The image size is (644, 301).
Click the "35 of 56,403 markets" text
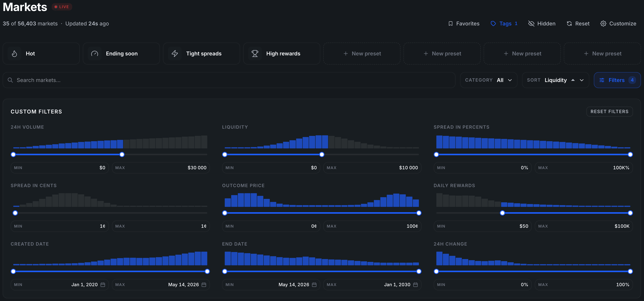[x=30, y=24]
